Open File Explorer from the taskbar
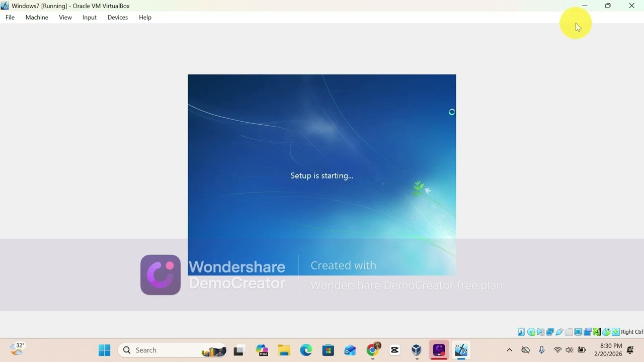Screen dimensions: 644x362 pyautogui.click(x=284, y=350)
